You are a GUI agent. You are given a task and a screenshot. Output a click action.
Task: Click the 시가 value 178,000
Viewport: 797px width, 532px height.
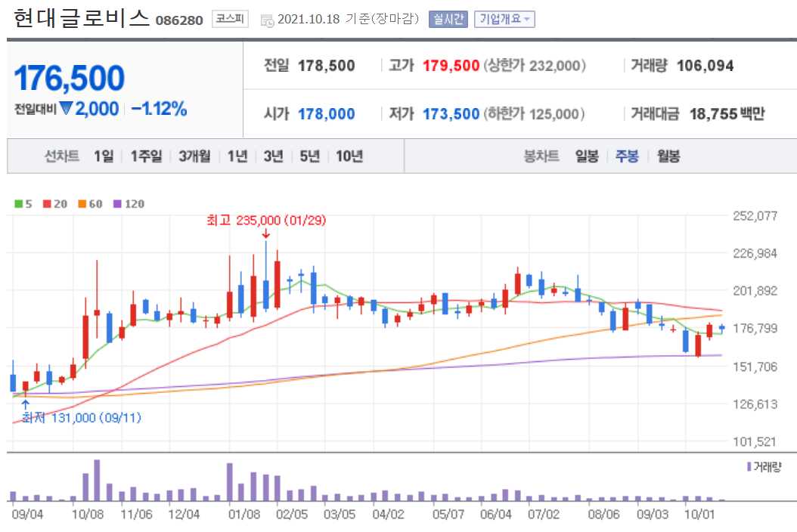tap(327, 114)
